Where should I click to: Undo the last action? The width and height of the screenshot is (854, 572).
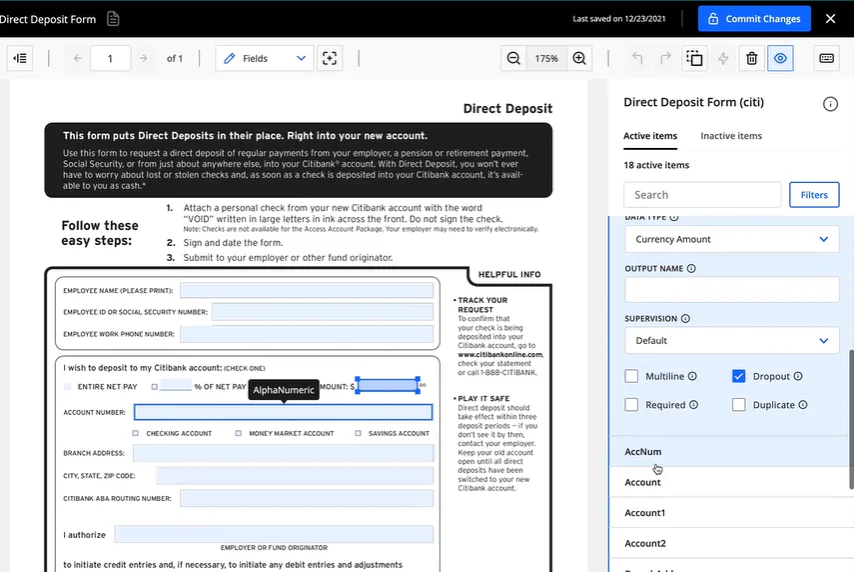pyautogui.click(x=637, y=58)
